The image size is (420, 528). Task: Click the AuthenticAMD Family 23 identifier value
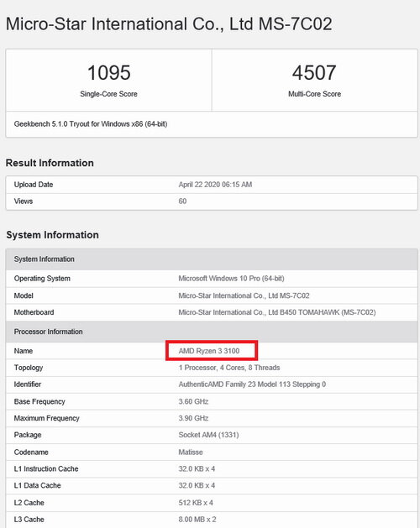point(252,384)
